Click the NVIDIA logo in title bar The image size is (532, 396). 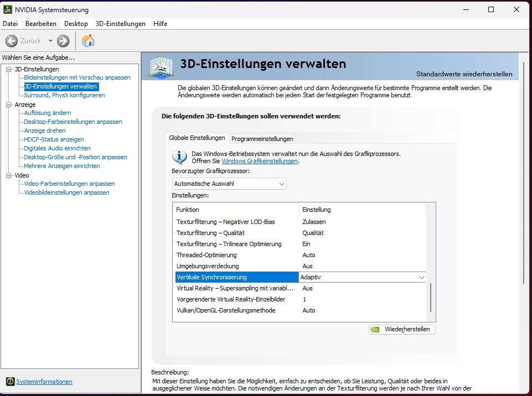[7, 9]
